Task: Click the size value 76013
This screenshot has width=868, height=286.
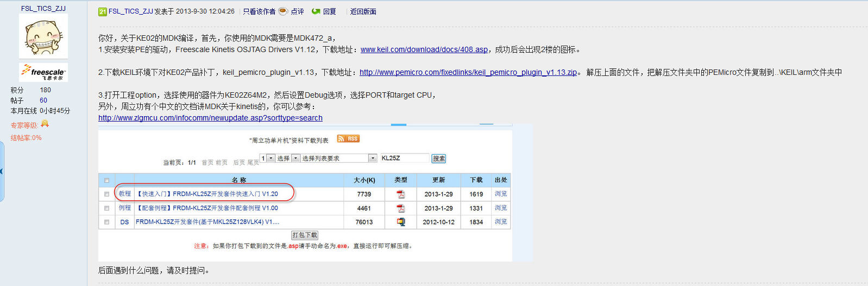Action: click(x=364, y=222)
